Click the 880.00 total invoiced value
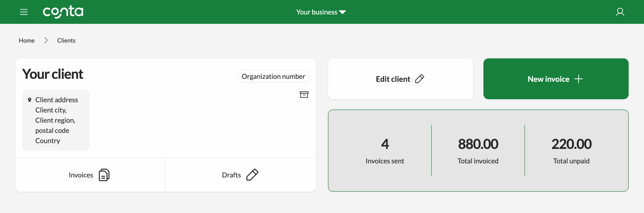This screenshot has height=213, width=644. (x=478, y=144)
